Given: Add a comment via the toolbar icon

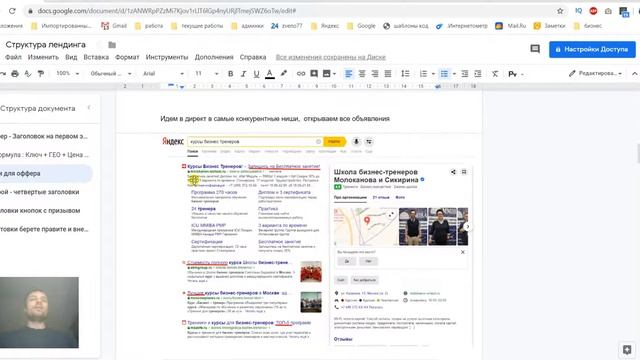Looking at the screenshot, I should pos(314,74).
